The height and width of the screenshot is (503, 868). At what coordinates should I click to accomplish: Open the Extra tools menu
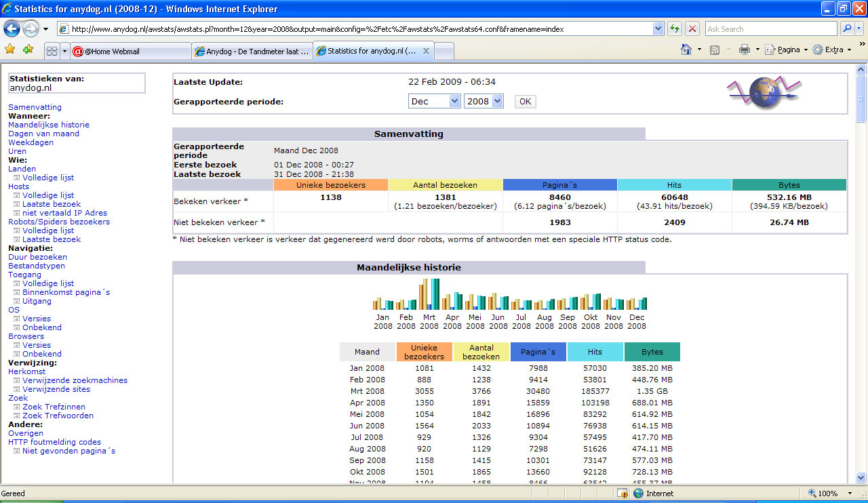pyautogui.click(x=831, y=49)
